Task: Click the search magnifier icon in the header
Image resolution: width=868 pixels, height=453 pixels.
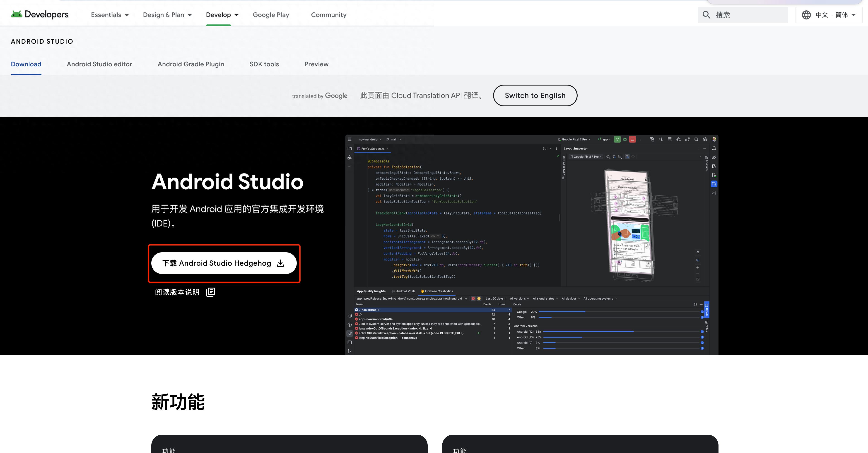Action: point(706,15)
